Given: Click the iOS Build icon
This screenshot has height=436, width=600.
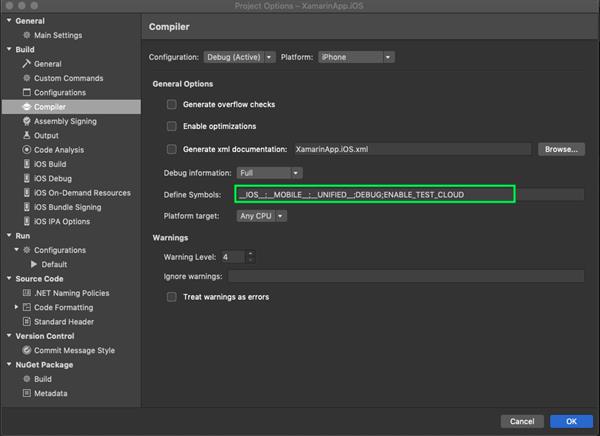Looking at the screenshot, I should (x=26, y=164).
